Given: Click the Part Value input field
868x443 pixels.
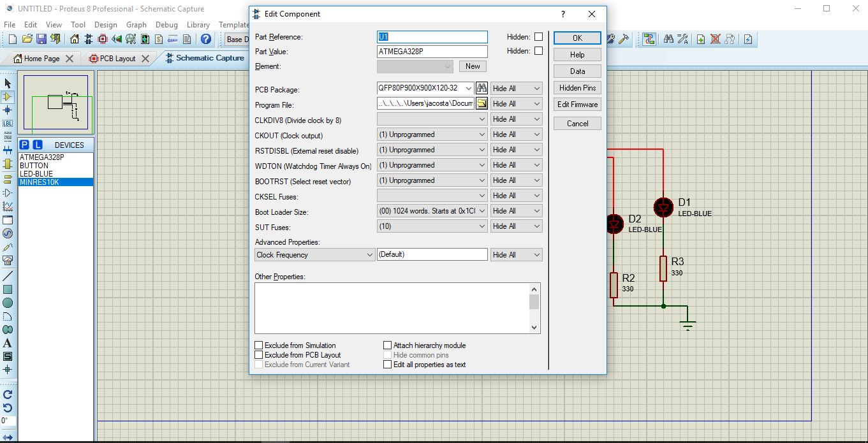Looking at the screenshot, I should click(x=432, y=52).
